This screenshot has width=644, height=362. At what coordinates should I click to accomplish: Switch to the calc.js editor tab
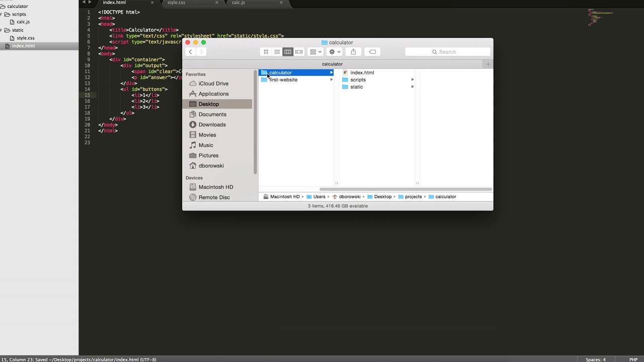[238, 3]
